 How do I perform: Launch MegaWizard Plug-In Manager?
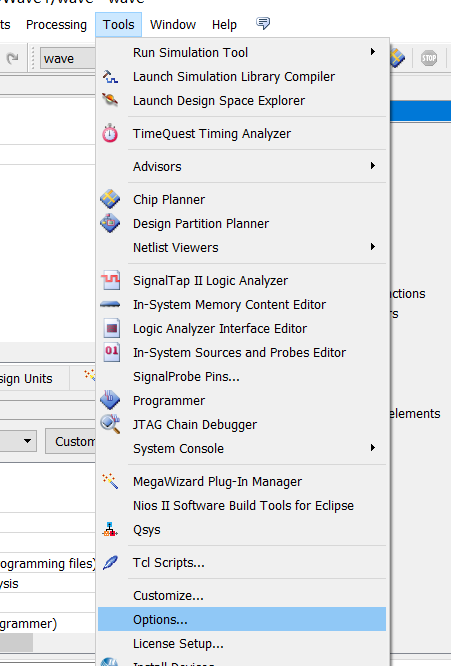point(242,482)
